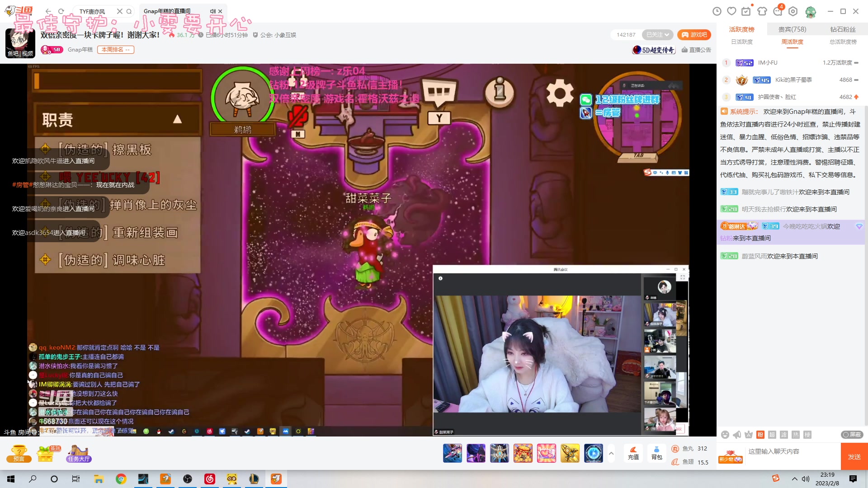Expand the gift list chevron arrow
The image size is (868, 488).
(611, 453)
